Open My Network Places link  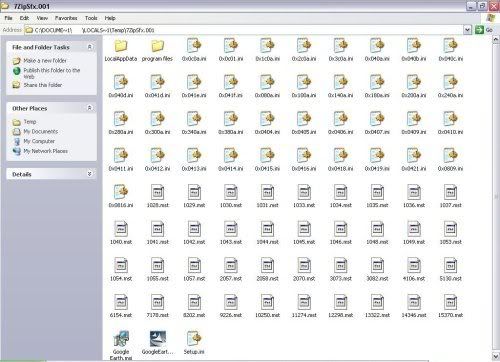(x=46, y=151)
